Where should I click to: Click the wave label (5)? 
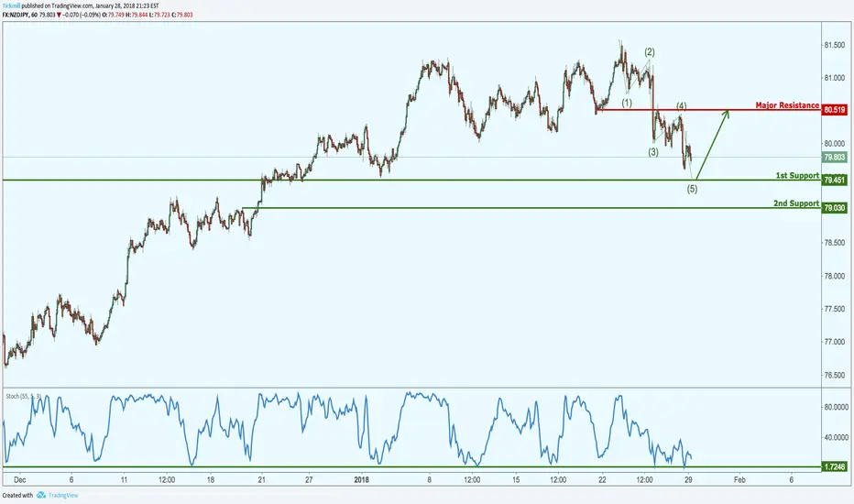(x=692, y=189)
